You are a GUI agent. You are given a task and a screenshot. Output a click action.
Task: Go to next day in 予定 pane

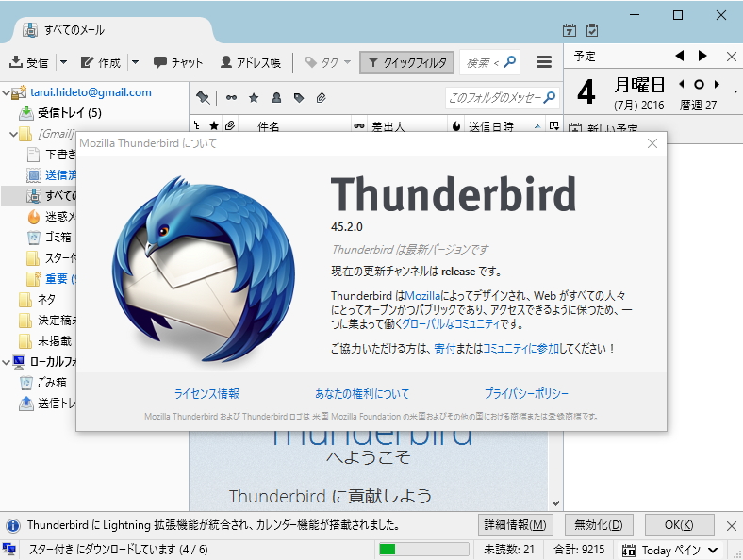[x=702, y=56]
